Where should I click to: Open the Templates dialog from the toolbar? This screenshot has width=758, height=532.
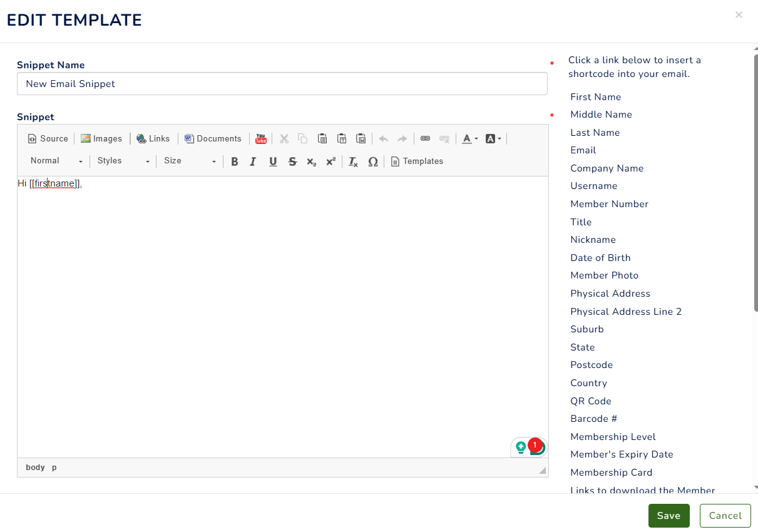[x=417, y=161]
